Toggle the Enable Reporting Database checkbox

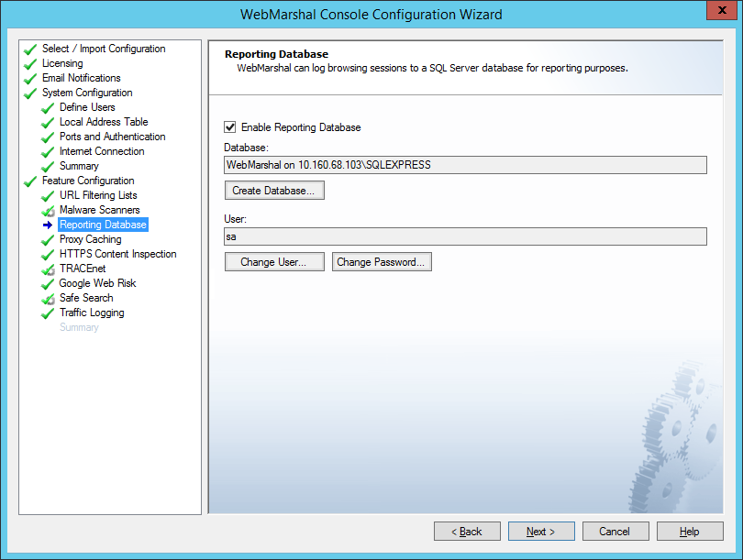pyautogui.click(x=230, y=128)
